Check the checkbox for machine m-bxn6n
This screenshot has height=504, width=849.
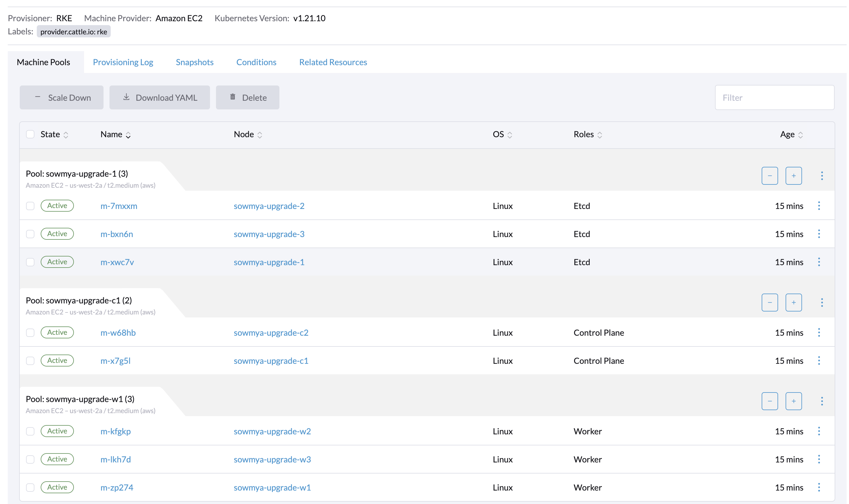[30, 234]
